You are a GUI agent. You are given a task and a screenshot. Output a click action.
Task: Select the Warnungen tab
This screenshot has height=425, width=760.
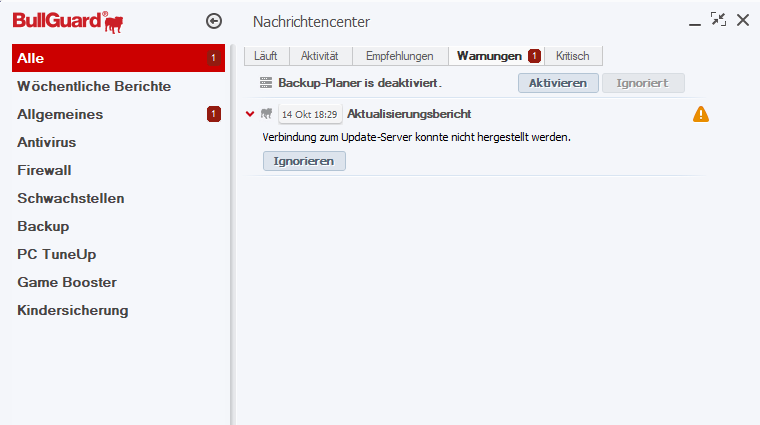coord(496,56)
